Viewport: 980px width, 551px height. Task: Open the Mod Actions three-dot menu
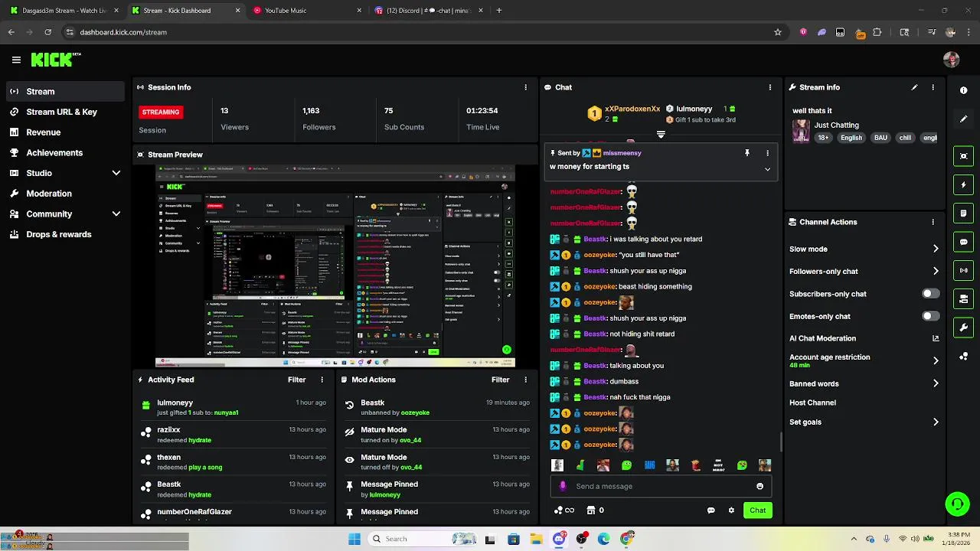(x=525, y=380)
